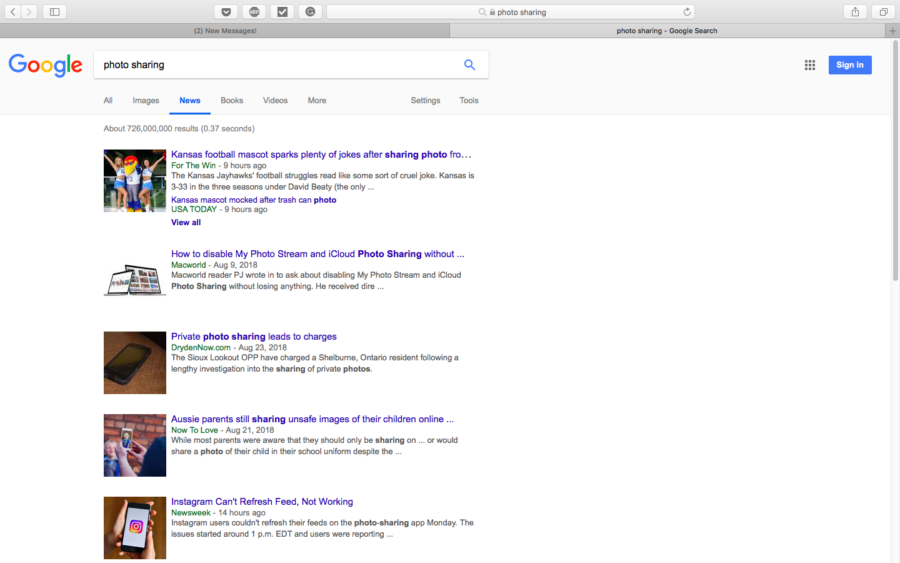This screenshot has height=563, width=900.
Task: Click the Instagram phone thumbnail
Action: click(135, 528)
